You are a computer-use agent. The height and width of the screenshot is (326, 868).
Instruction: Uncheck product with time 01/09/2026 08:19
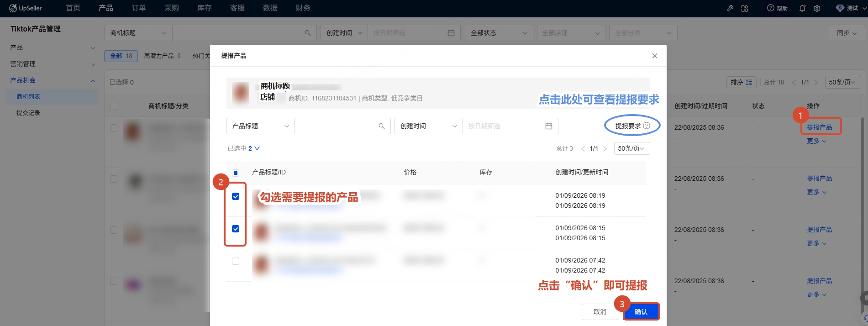tap(236, 196)
